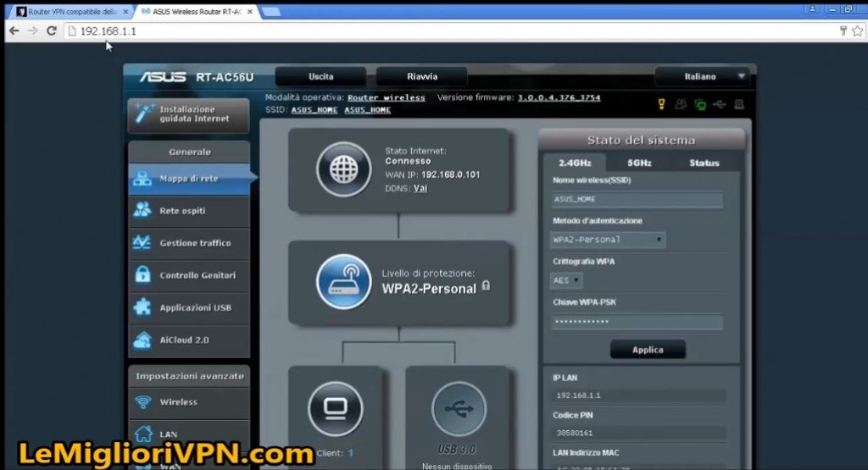Screen dimensions: 868x470
Task: Click the Controllo Genitori padlock icon
Action: (x=142, y=274)
